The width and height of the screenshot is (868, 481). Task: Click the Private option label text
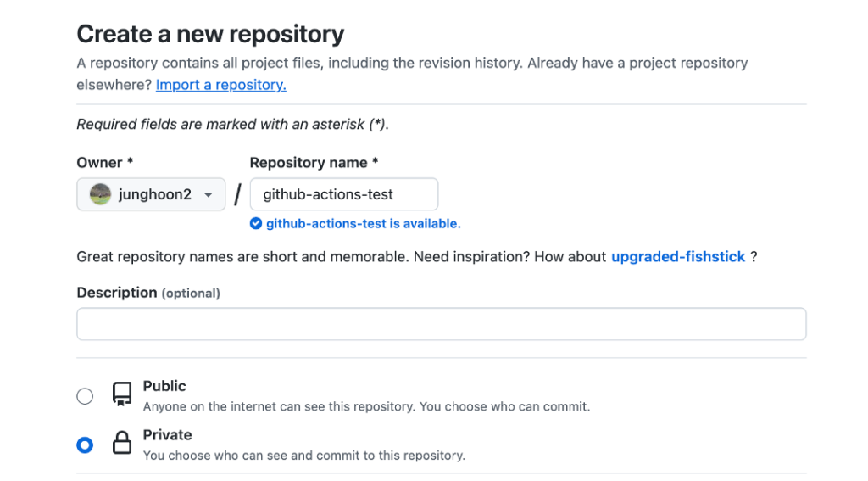click(167, 434)
